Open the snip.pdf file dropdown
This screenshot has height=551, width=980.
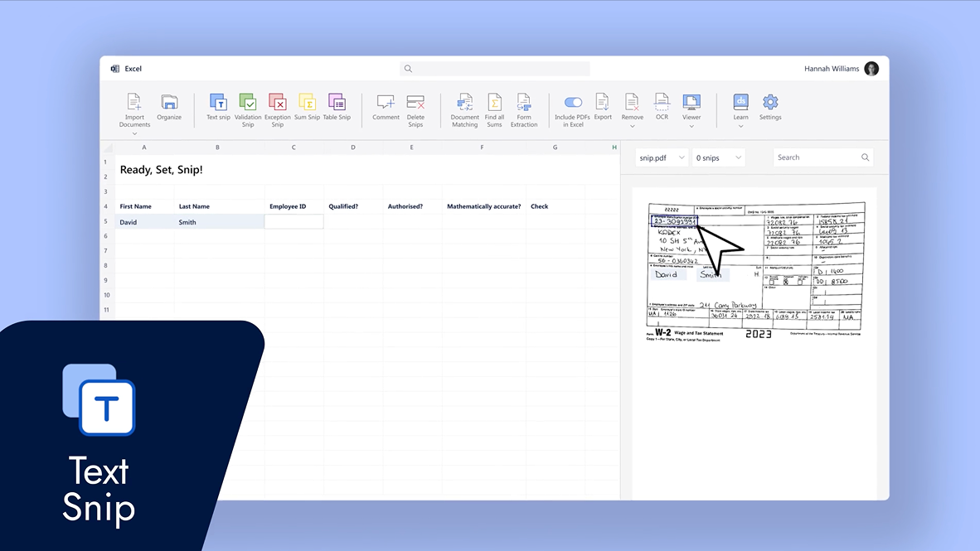click(x=661, y=157)
